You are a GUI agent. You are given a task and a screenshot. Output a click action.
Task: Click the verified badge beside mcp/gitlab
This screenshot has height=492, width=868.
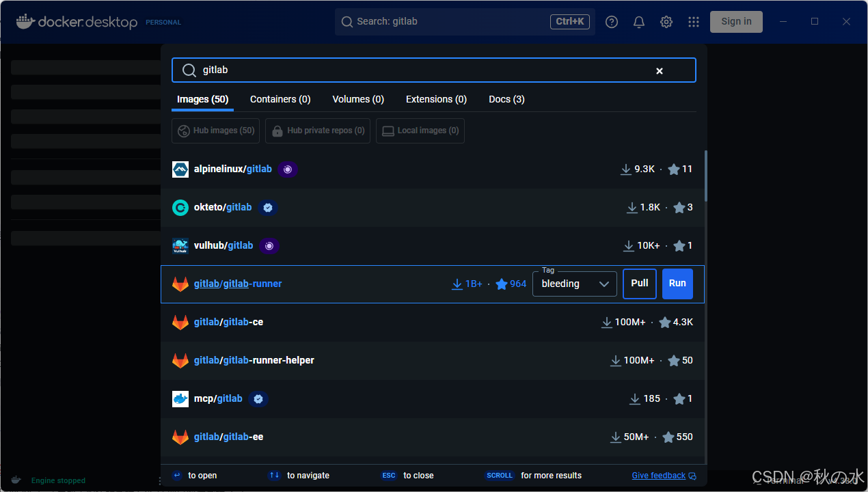point(258,398)
